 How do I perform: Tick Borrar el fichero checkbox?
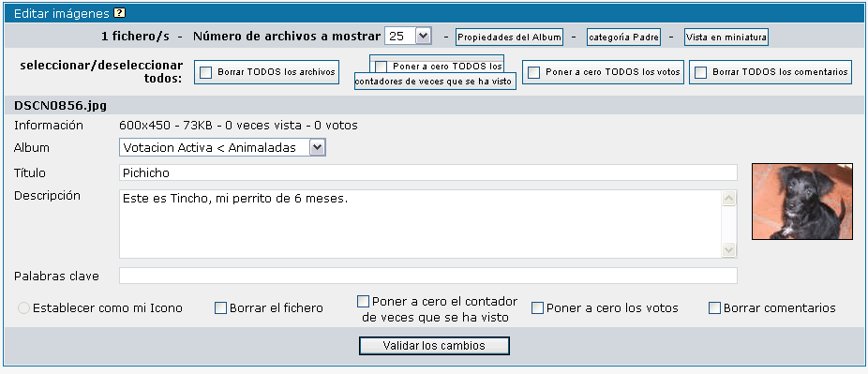[220, 308]
